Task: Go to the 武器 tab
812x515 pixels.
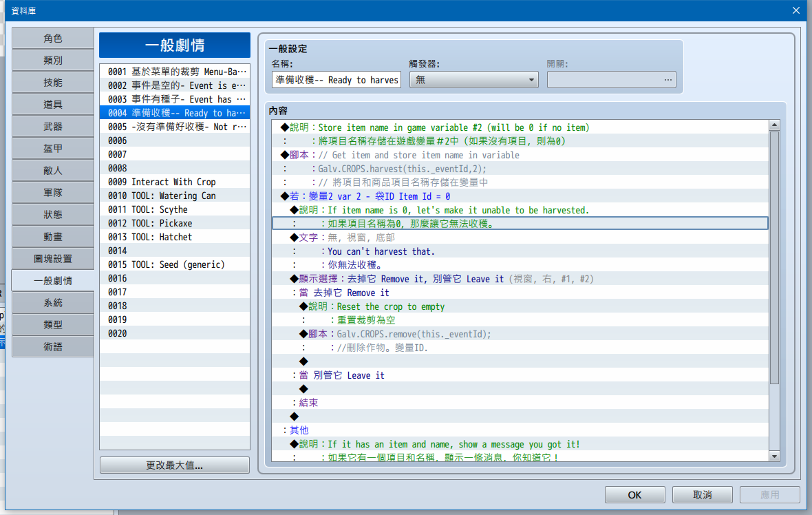Action: [53, 127]
